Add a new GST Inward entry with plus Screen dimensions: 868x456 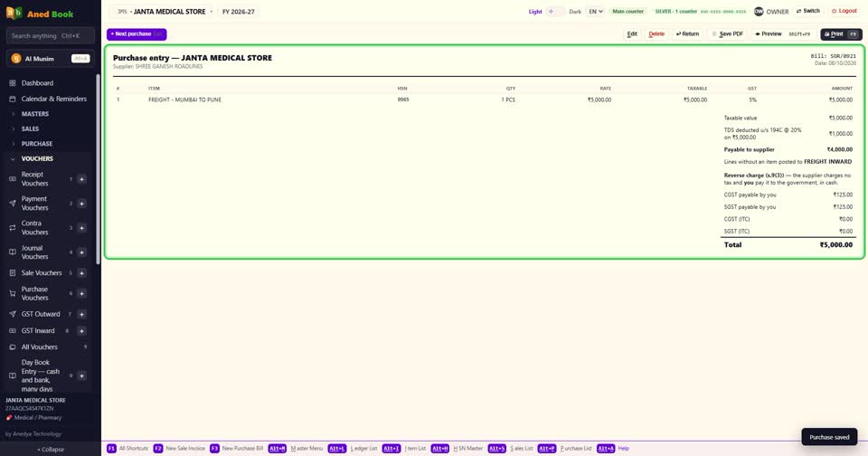click(x=81, y=330)
